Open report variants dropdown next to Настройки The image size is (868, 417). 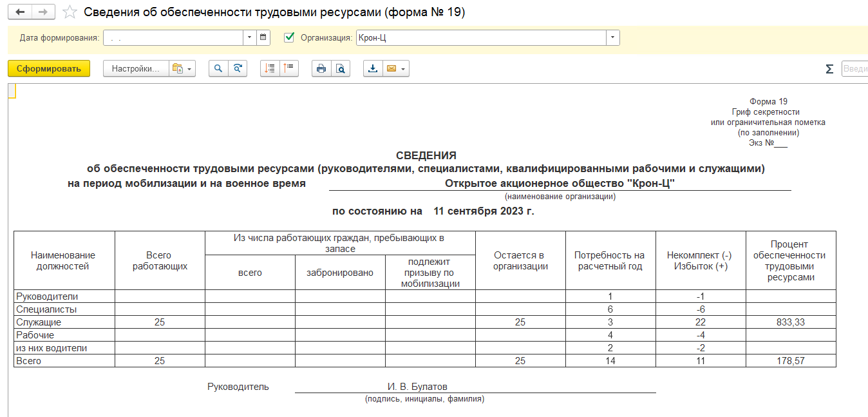(182, 69)
